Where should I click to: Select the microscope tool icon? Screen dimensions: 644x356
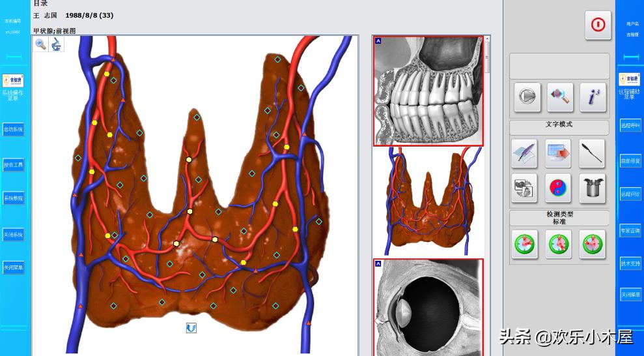pyautogui.click(x=57, y=44)
